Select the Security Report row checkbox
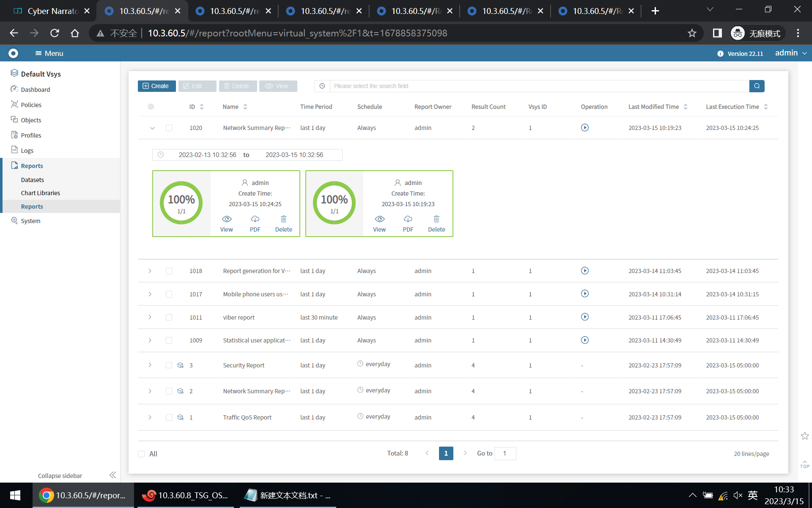812x508 pixels. [169, 365]
